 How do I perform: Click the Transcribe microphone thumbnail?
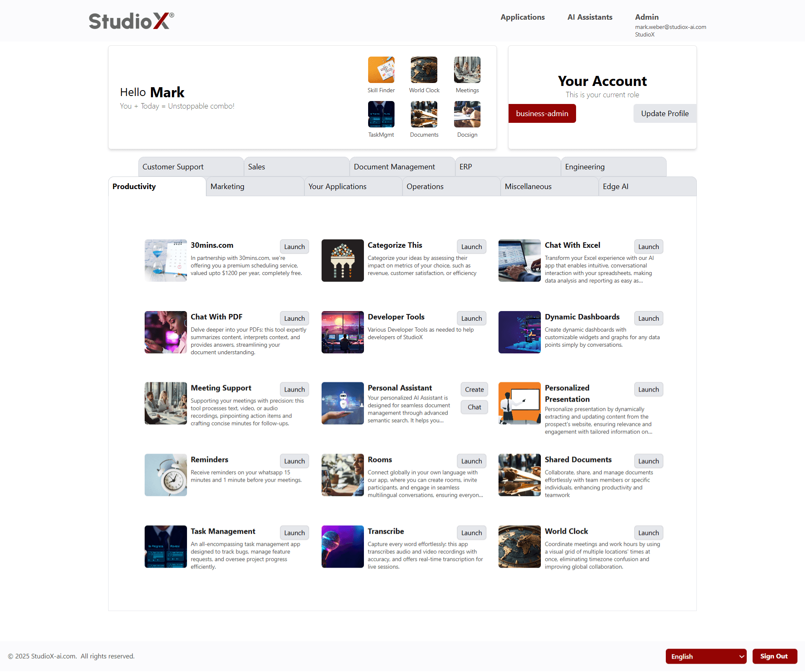(x=343, y=547)
